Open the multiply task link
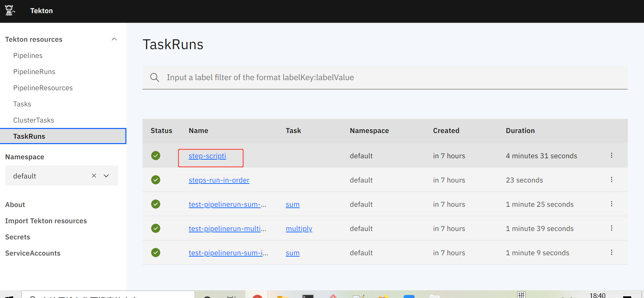The width and height of the screenshot is (644, 298). point(299,229)
